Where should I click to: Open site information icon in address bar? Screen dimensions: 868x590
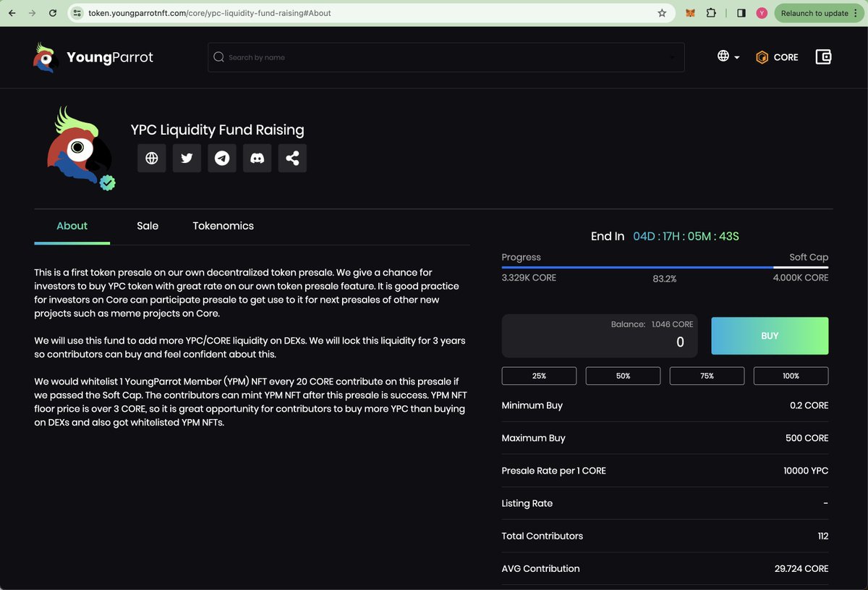click(x=78, y=13)
